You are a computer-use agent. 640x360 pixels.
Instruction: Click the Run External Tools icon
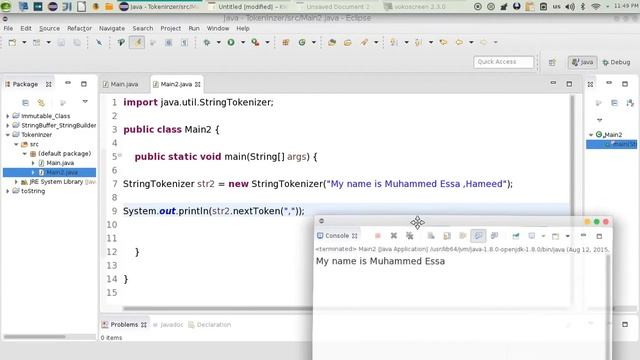(256, 42)
